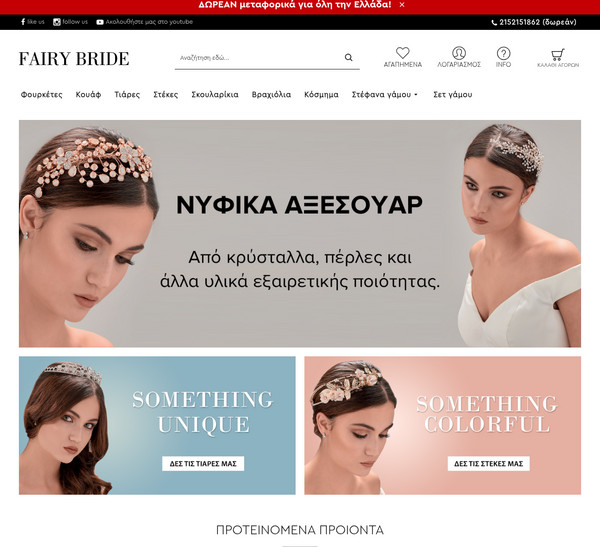
Task: Click the magnifier search icon
Action: (348, 57)
